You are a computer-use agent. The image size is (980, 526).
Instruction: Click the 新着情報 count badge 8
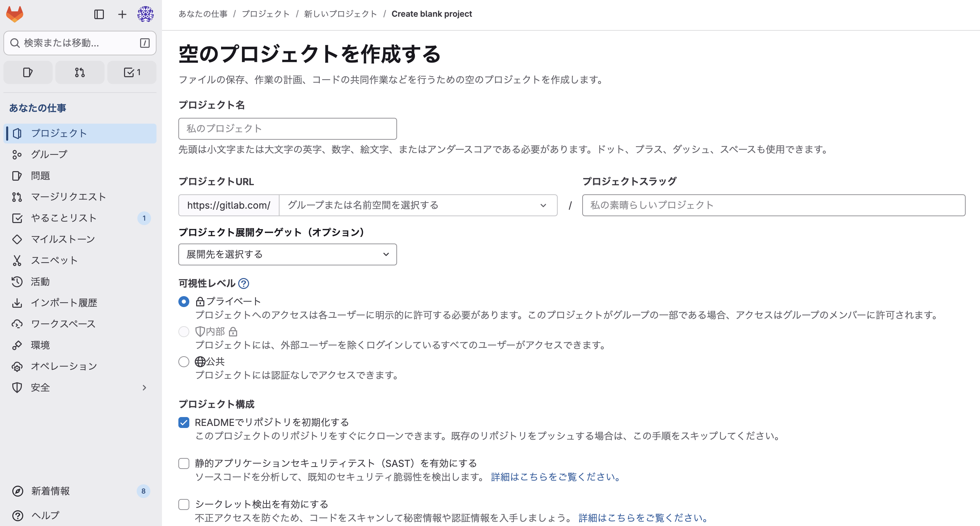[x=144, y=492]
